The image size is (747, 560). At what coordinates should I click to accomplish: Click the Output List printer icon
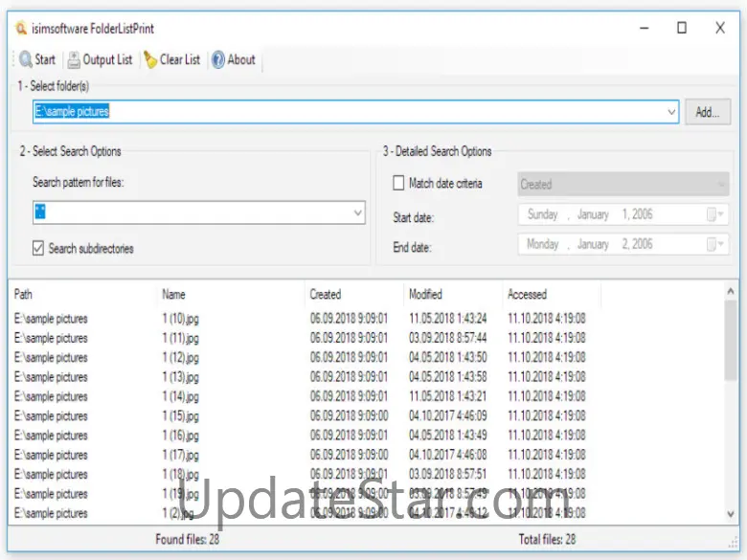(74, 59)
